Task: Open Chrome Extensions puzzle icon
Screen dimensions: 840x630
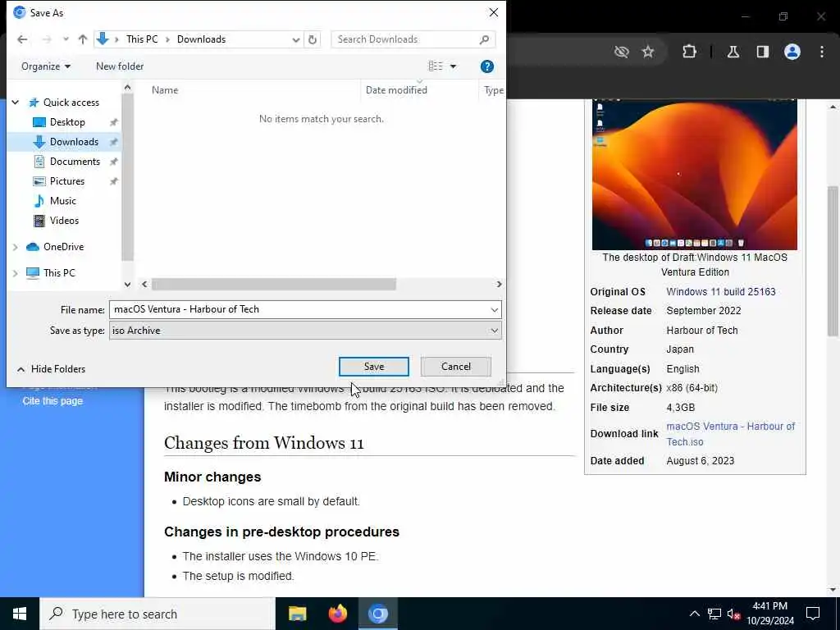Action: click(689, 52)
